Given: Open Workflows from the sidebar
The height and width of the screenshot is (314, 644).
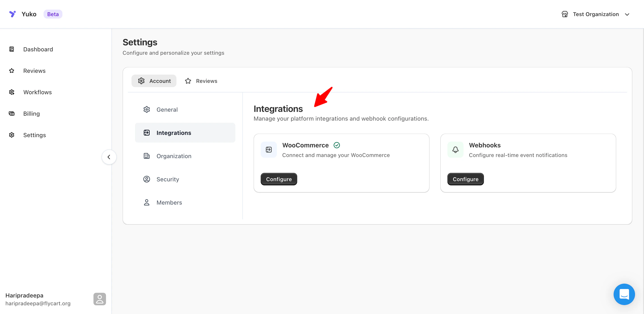Looking at the screenshot, I should pyautogui.click(x=37, y=92).
